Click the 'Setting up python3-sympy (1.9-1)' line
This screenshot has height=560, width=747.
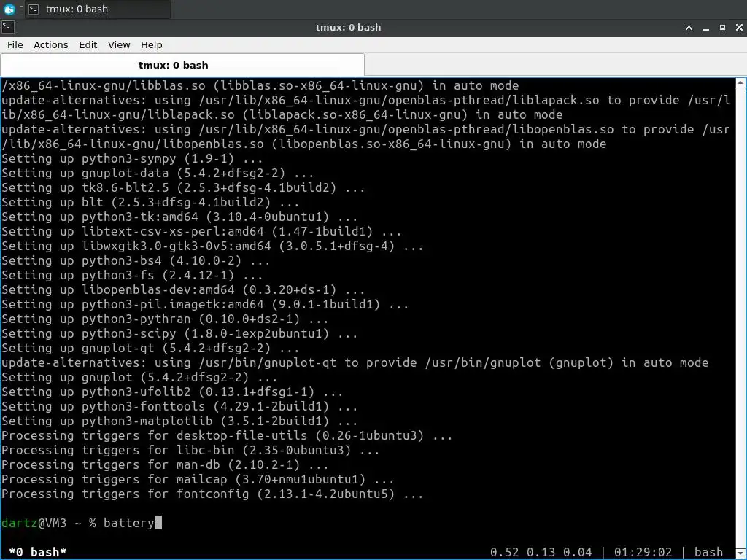pos(132,158)
